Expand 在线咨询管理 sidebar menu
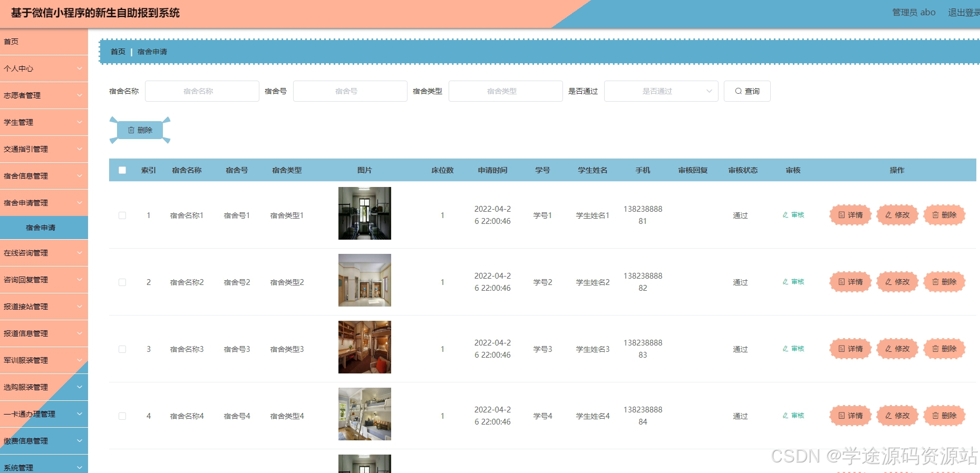This screenshot has width=980, height=473. 44,253
